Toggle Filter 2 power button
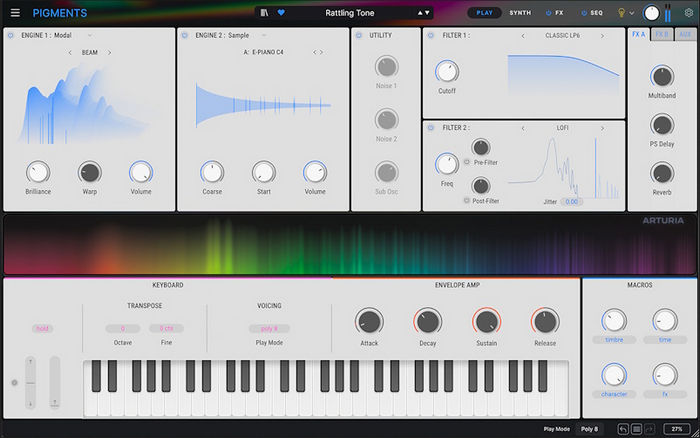 pos(429,128)
